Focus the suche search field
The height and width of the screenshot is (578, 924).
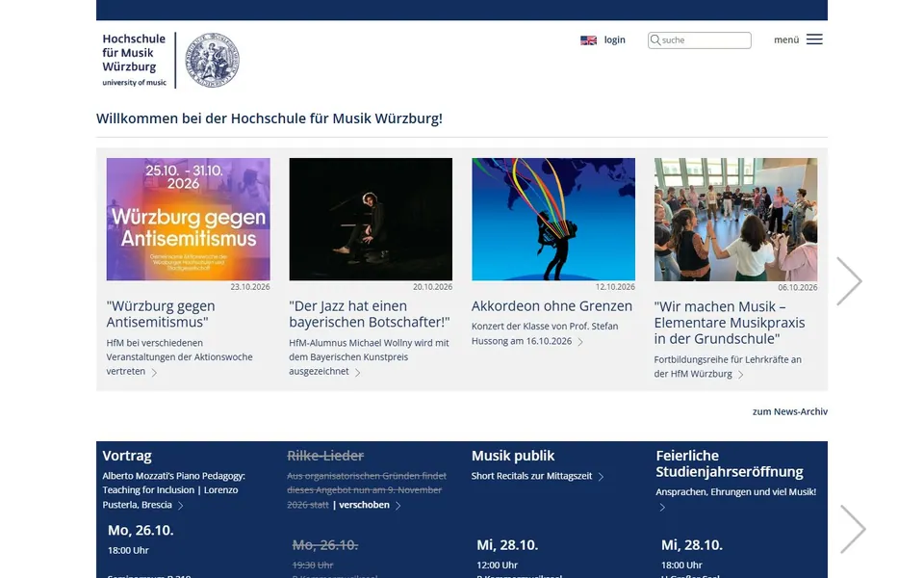coord(700,40)
